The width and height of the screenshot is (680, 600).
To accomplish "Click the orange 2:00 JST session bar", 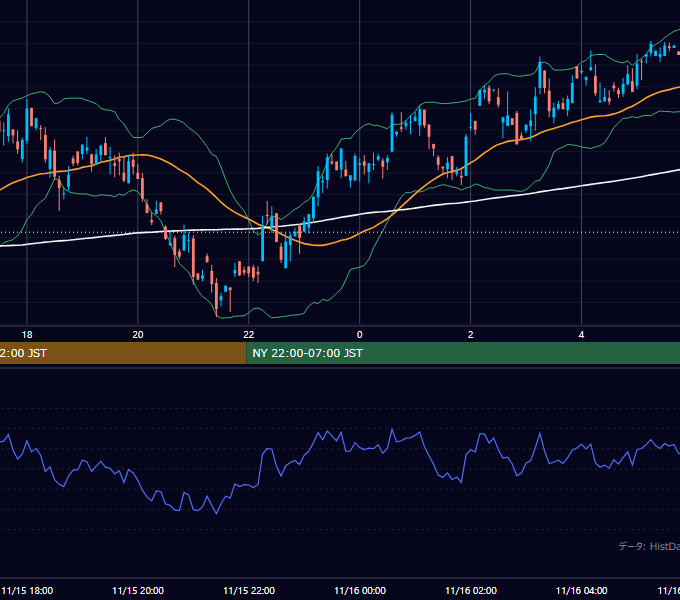I will point(123,353).
